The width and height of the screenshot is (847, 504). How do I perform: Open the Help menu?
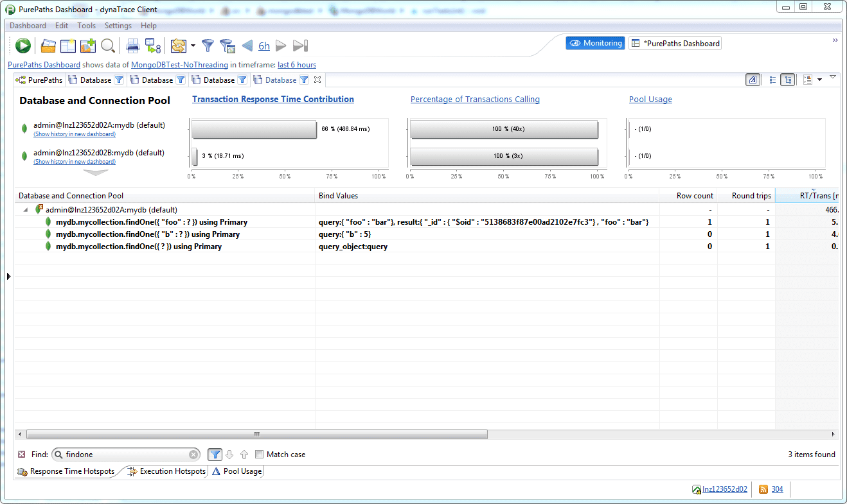pos(148,26)
